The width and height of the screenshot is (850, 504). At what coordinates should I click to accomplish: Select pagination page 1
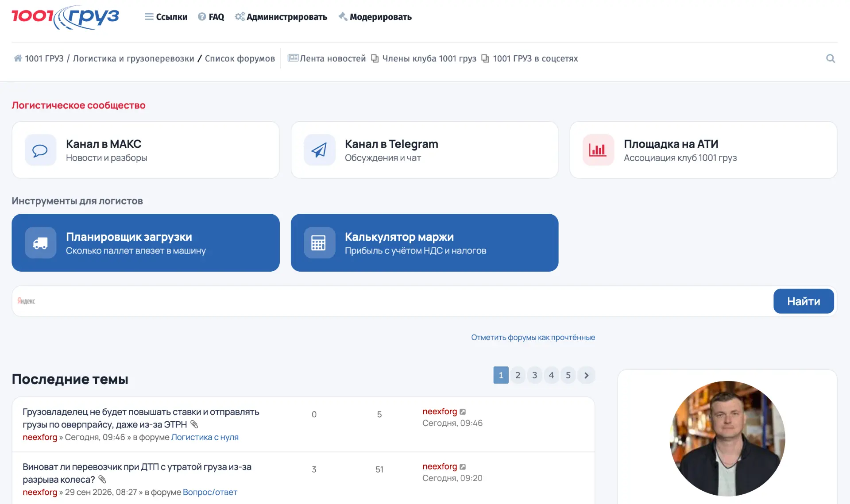tap(501, 375)
